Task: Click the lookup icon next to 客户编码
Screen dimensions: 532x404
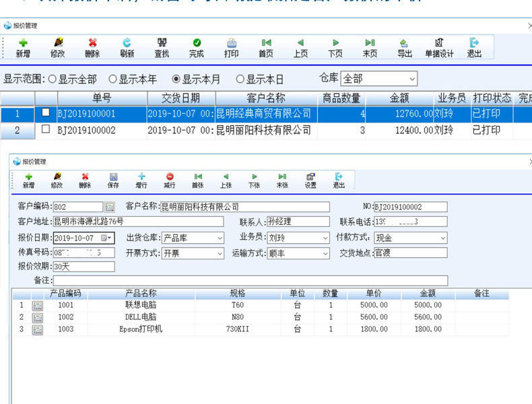Action: point(109,207)
